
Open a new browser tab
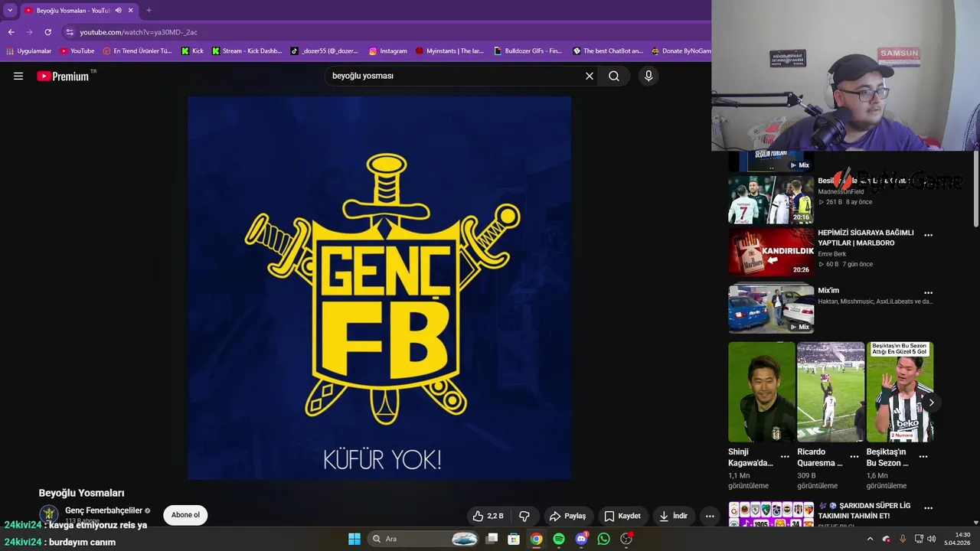click(x=149, y=11)
